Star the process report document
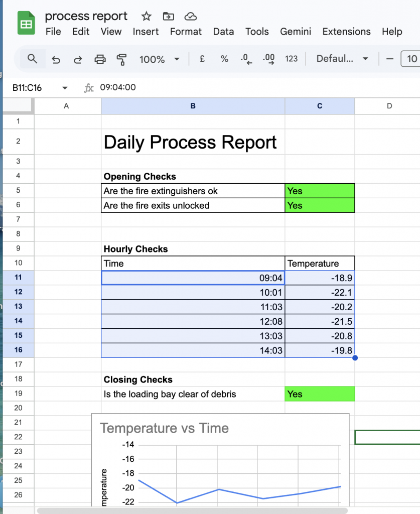420x514 pixels. (146, 17)
